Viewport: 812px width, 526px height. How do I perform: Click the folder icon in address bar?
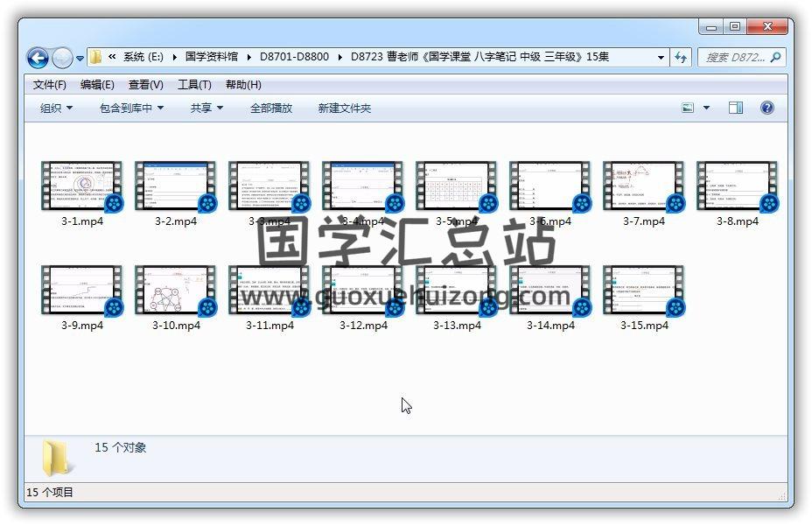(95, 57)
